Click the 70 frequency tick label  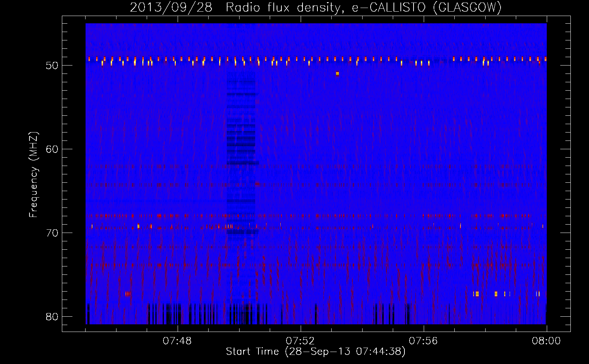coord(52,233)
